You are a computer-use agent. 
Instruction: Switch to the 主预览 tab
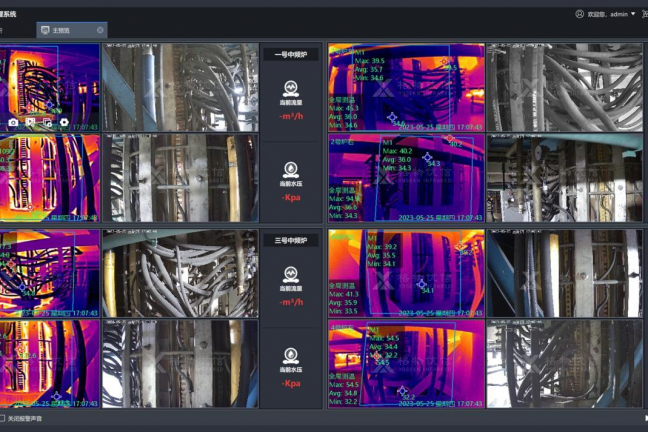(x=62, y=30)
